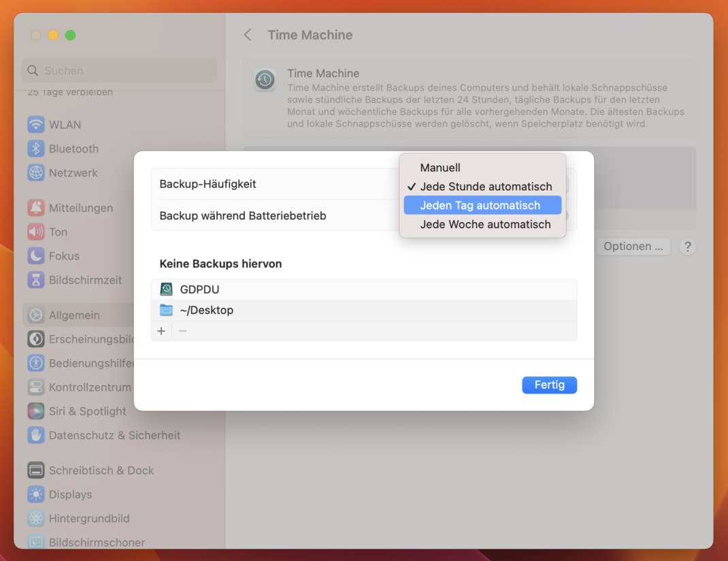Open Erscheinungsbild settings in sidebar
The image size is (728, 561).
80,339
